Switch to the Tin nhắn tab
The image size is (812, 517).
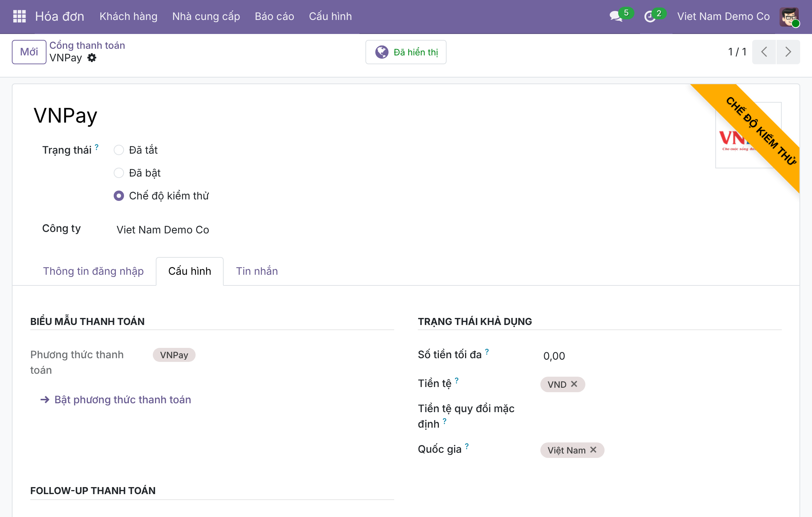(x=257, y=271)
